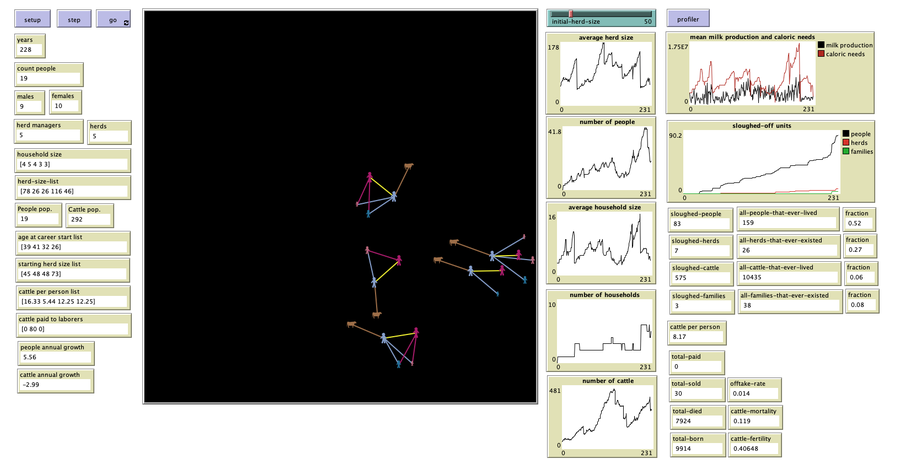Image resolution: width=900 pixels, height=475 pixels.
Task: Select the cattle-fertility monitor
Action: pos(755,445)
